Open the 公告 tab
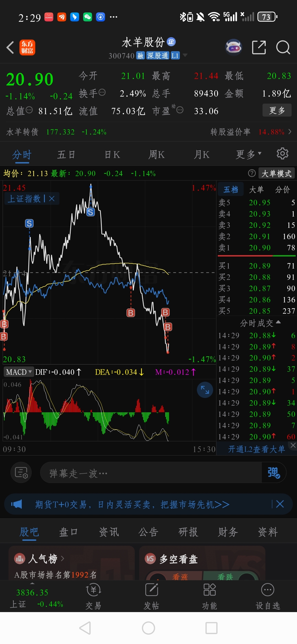 (148, 532)
